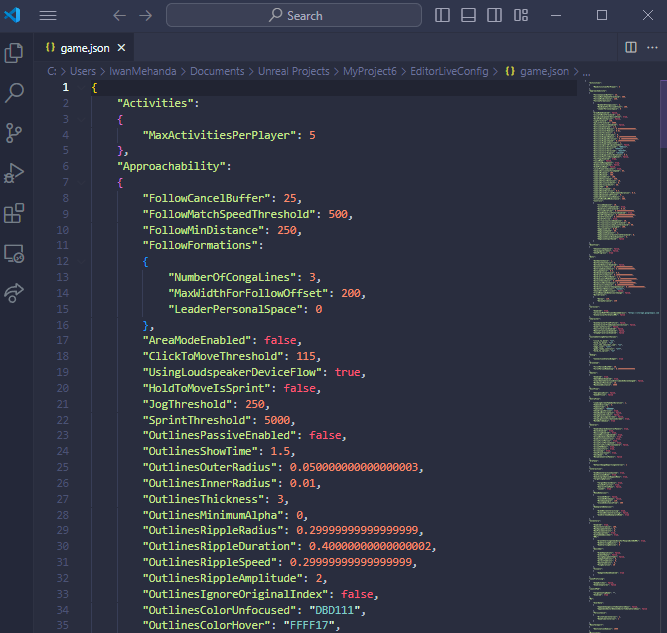Image resolution: width=667 pixels, height=633 pixels.
Task: Open the Source Control view
Action: [x=15, y=133]
